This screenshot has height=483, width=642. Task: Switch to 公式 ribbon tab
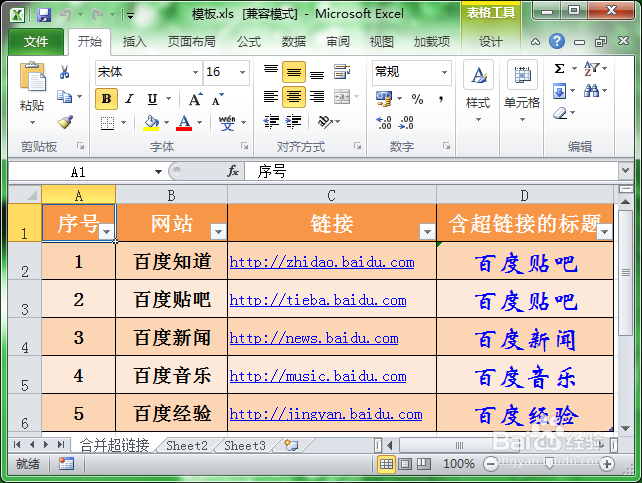coord(249,41)
